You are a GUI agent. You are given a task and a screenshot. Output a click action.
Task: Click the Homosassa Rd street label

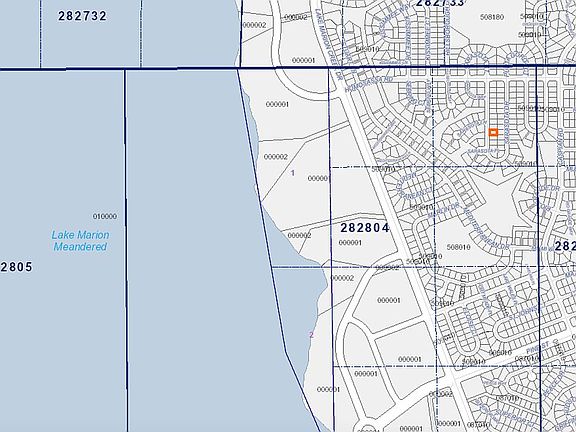pos(369,84)
